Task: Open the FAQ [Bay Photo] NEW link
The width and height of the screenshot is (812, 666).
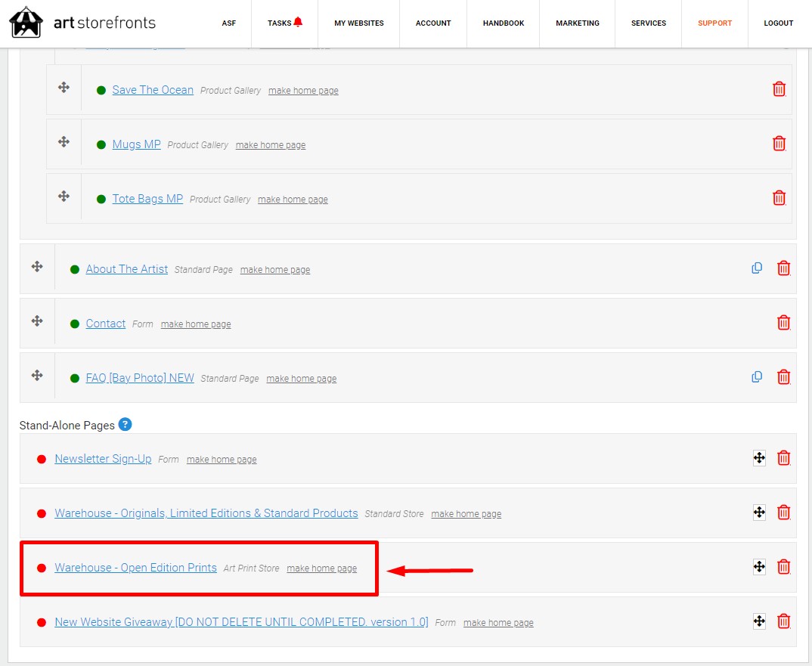Action: 140,377
